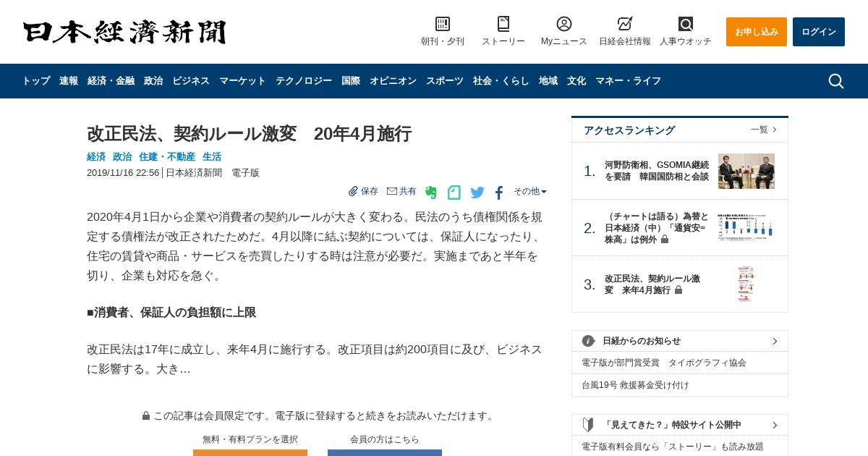Select the スポーツ menu item
Screen dimensions: 868x456
pyautogui.click(x=445, y=81)
